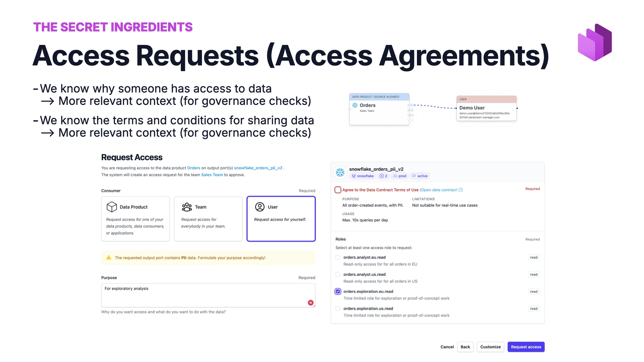Click the flag icon in the active badge

414,176
